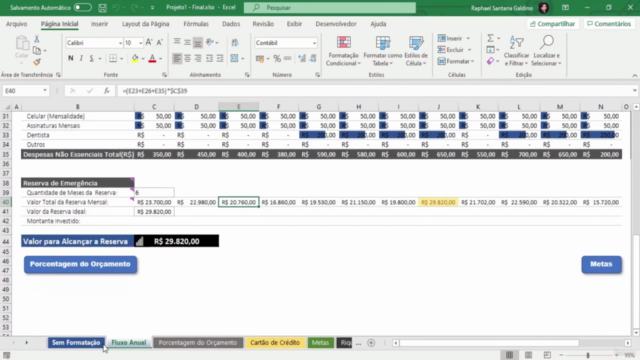The height and width of the screenshot is (360, 640).
Task: Switch to the Dados ribbon tab
Action: coord(231,24)
